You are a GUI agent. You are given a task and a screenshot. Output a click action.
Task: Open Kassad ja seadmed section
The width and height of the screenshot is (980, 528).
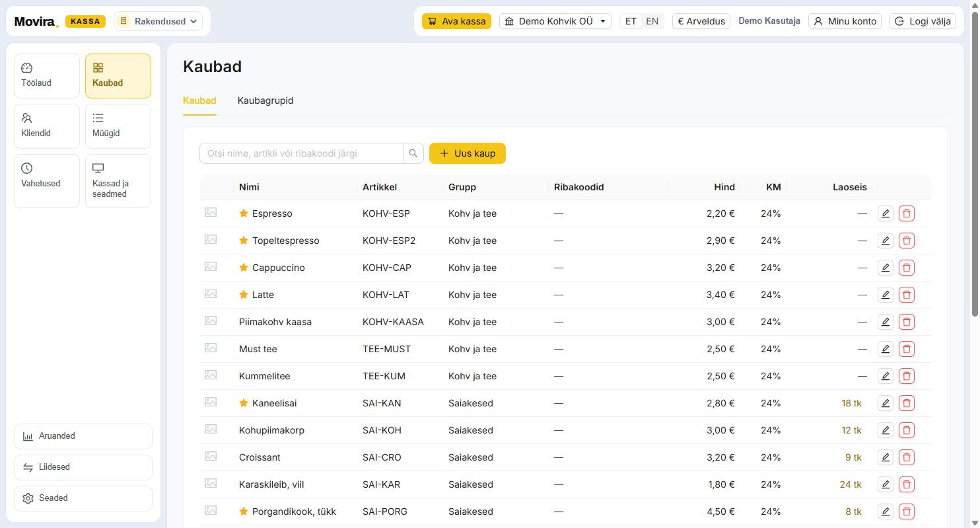pyautogui.click(x=118, y=181)
